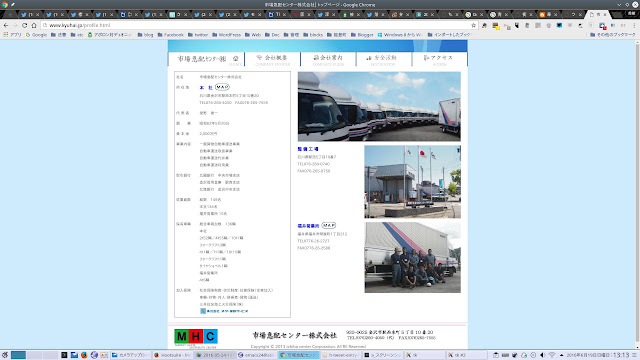
Task: Select the アクセス navigation tab
Action: point(440,60)
